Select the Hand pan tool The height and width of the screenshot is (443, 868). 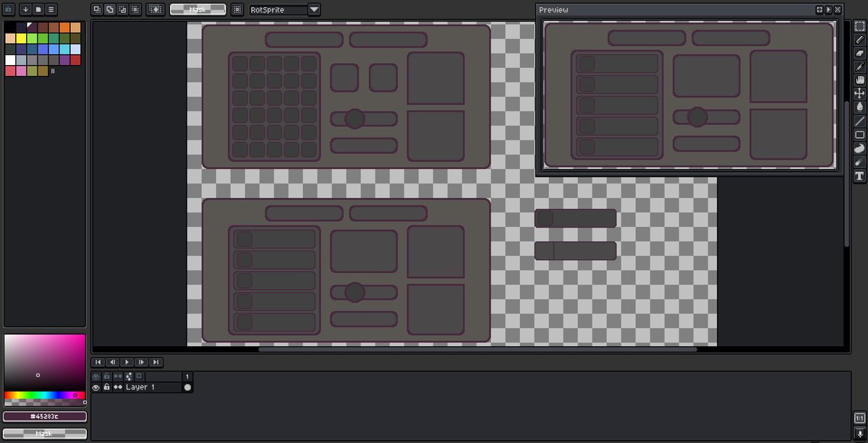pyautogui.click(x=859, y=80)
